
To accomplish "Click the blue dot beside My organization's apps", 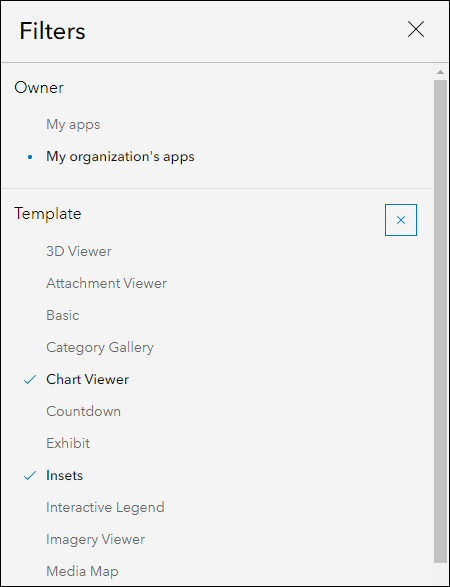I will (30, 157).
